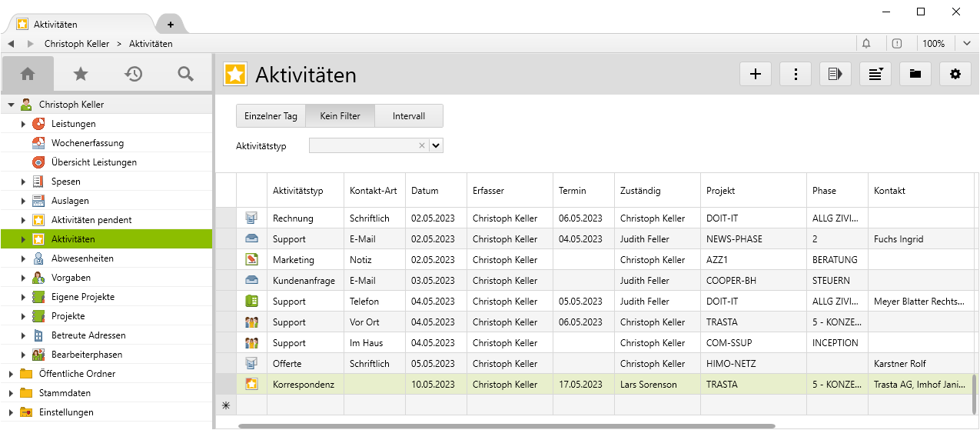The width and height of the screenshot is (980, 430).
Task: Switch to the favorites star tab
Action: pyautogui.click(x=81, y=74)
